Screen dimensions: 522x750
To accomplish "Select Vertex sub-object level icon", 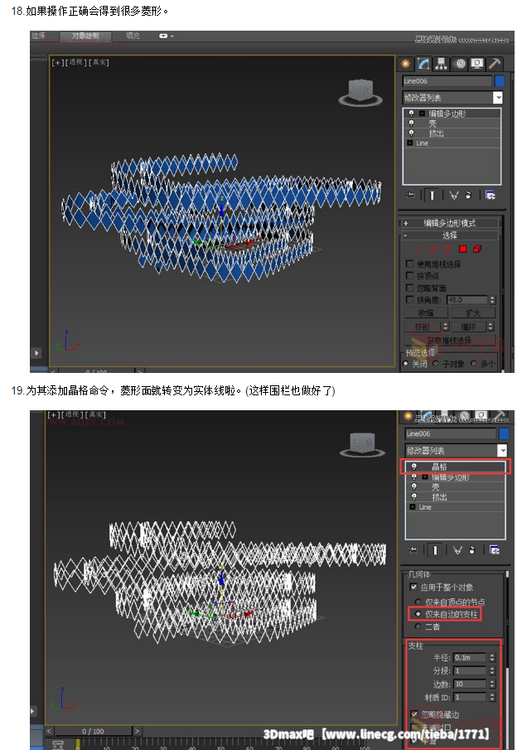I will (419, 249).
